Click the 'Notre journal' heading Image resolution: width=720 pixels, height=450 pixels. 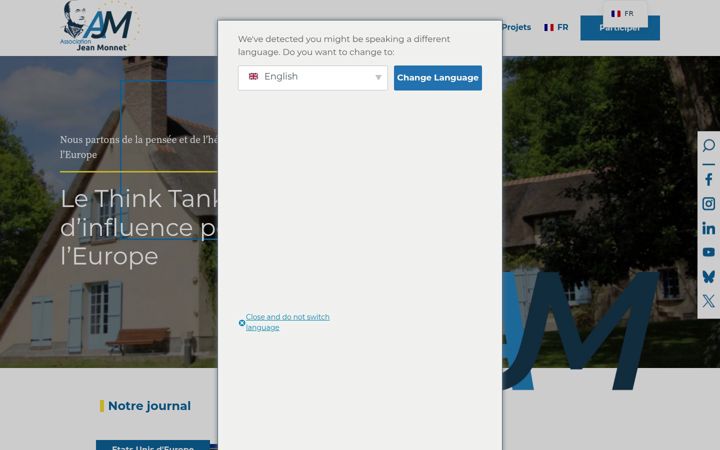pos(149,406)
